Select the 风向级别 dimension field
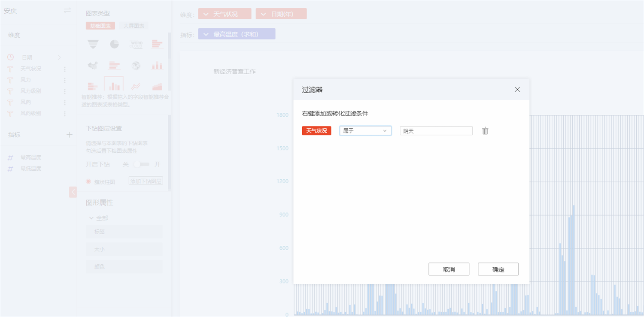The height and width of the screenshot is (317, 644). [x=31, y=113]
